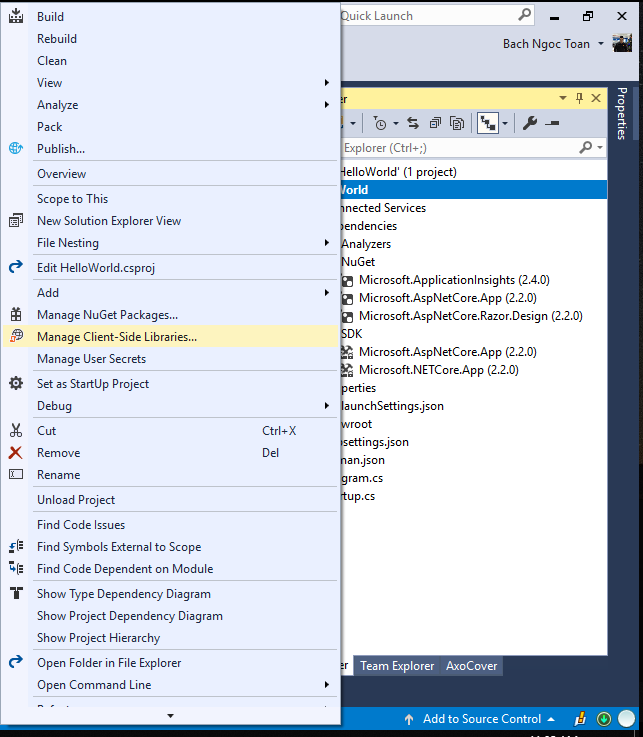Screen dimensions: 643x737
Task: Toggle the Preview Selected Items button
Action: coord(553,123)
